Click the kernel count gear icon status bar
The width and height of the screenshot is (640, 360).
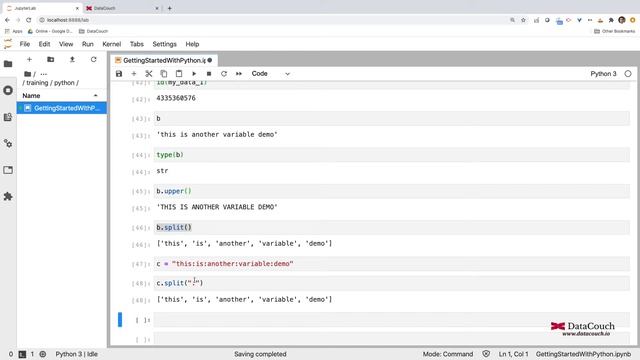coord(42,354)
